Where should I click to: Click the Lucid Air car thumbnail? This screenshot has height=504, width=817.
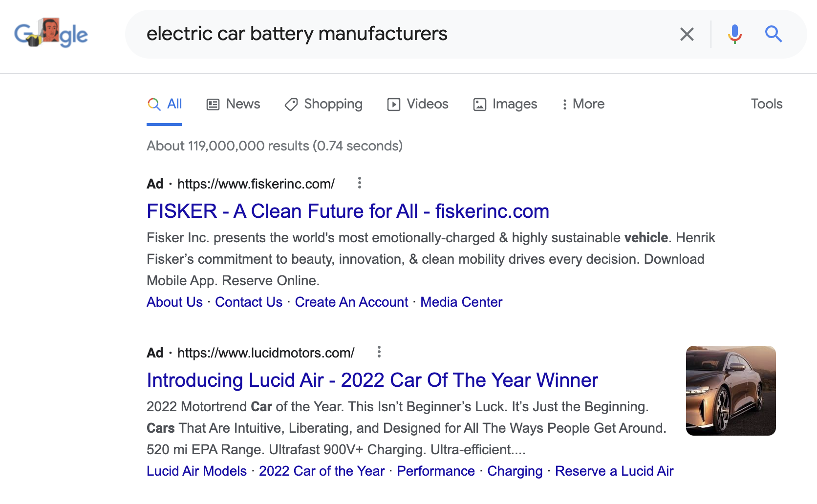point(731,391)
